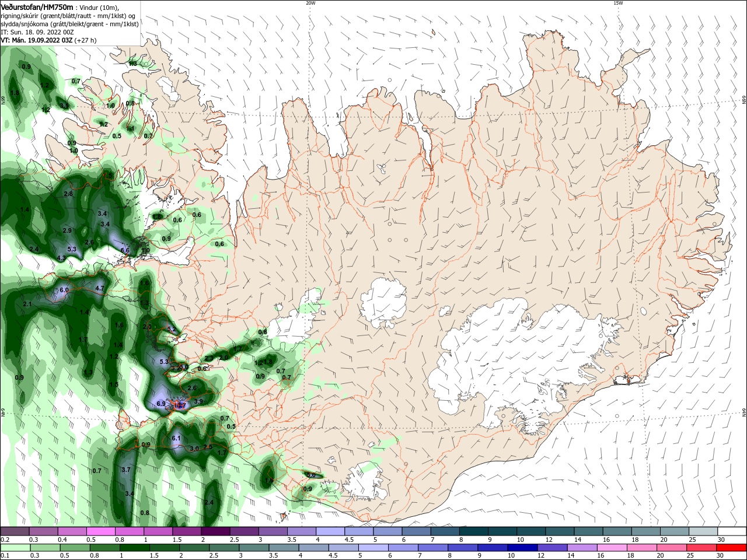
Task: Click the 6.0 precipitation value on map
Action: pos(64,290)
